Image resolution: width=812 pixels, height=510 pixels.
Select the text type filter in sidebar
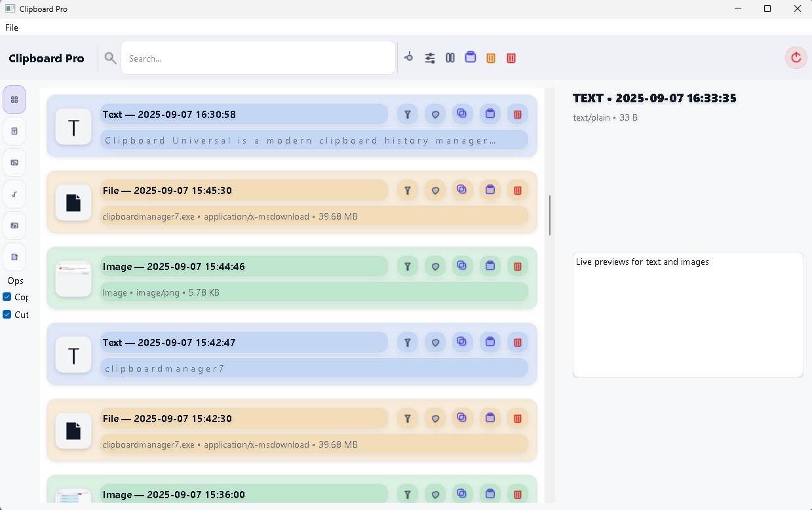[14, 131]
